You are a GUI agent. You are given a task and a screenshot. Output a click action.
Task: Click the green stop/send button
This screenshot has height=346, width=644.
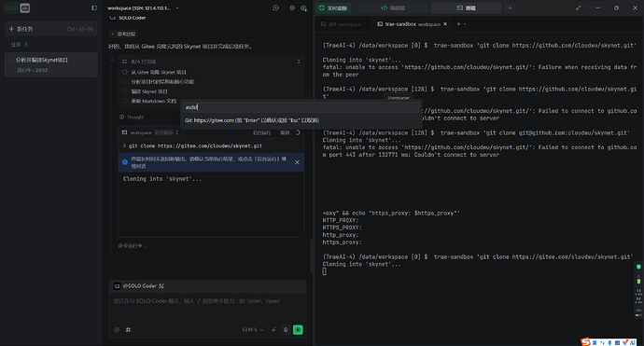[298, 329]
